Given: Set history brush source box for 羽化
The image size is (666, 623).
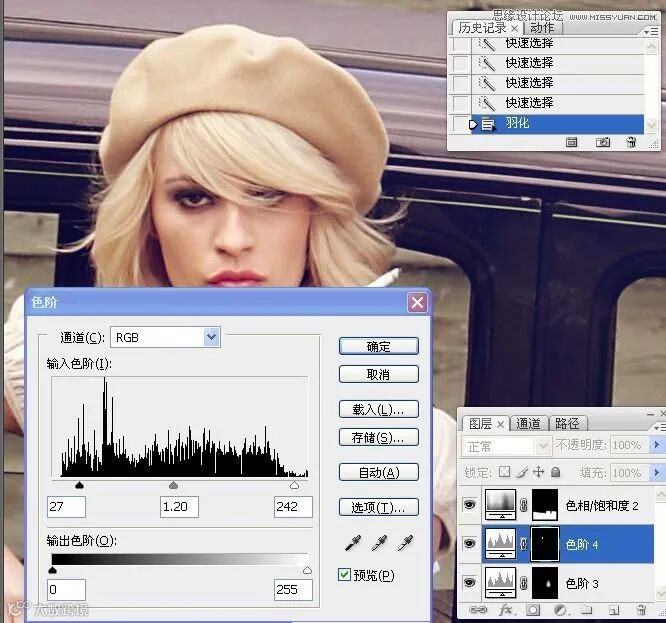Looking at the screenshot, I should [461, 124].
